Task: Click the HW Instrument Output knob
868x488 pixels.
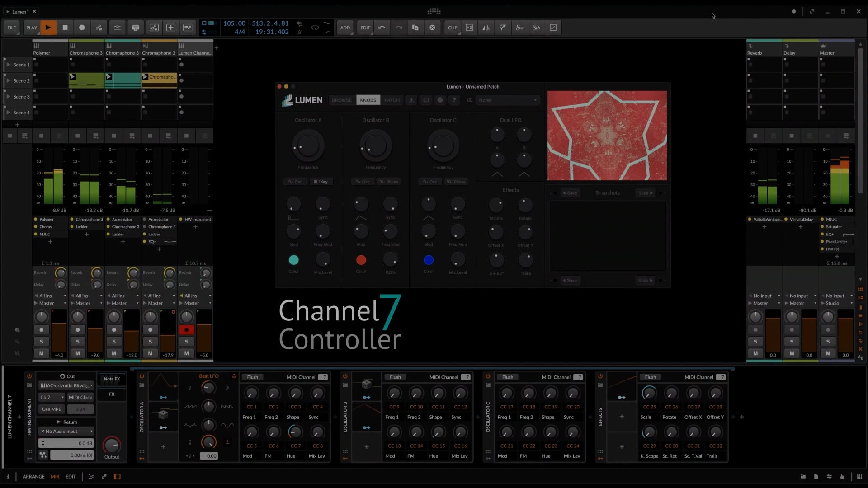Action: pyautogui.click(x=112, y=445)
